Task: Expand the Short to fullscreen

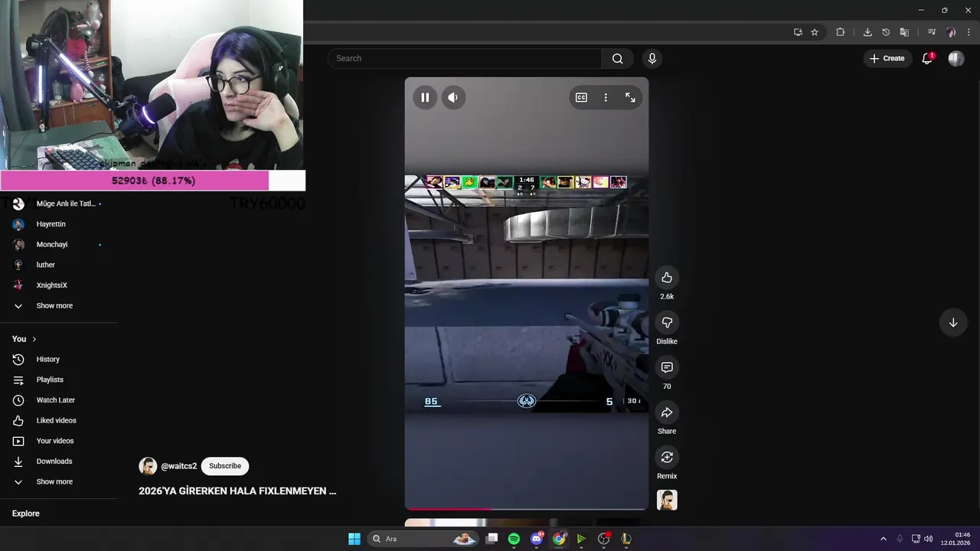Action: (x=630, y=97)
